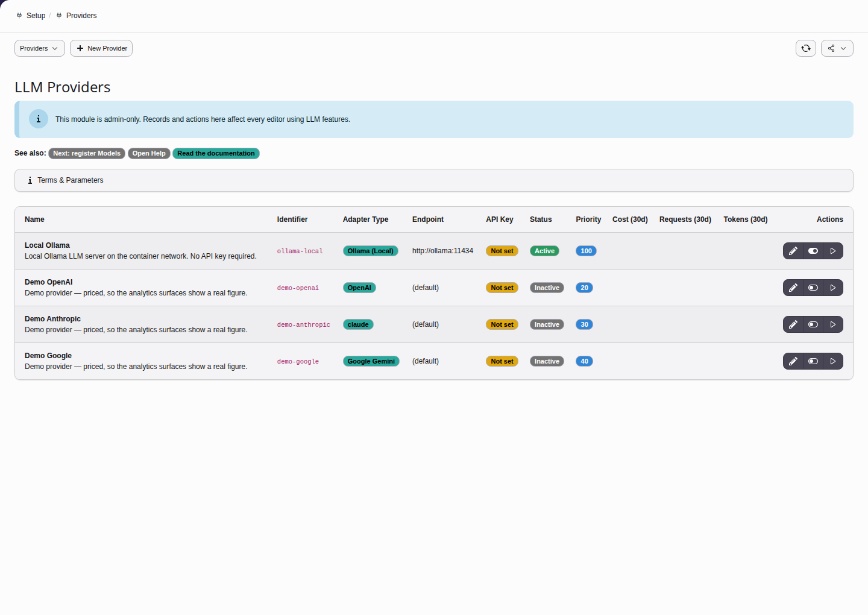Click Demo OpenAI's Inactive status badge

point(547,288)
